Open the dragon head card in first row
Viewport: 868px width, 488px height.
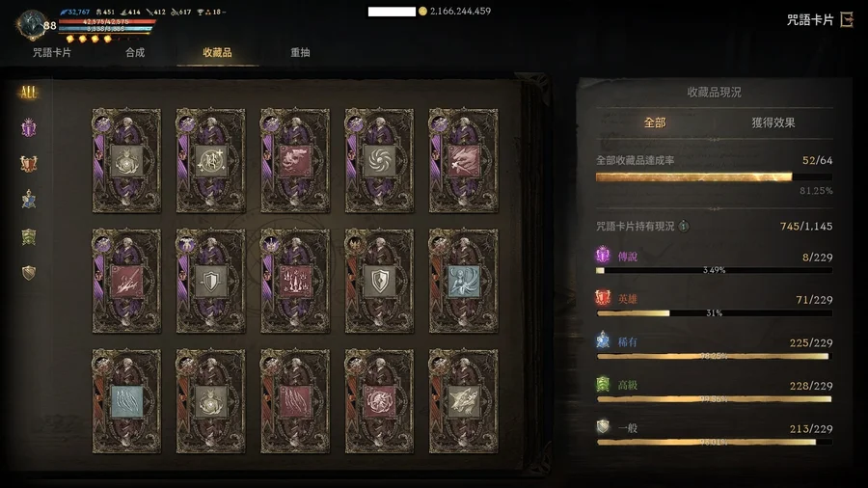coord(295,160)
